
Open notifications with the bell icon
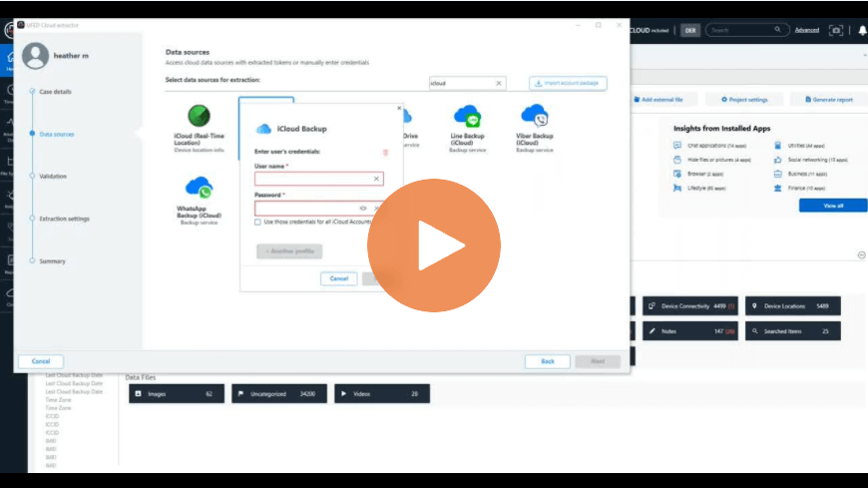(862, 31)
